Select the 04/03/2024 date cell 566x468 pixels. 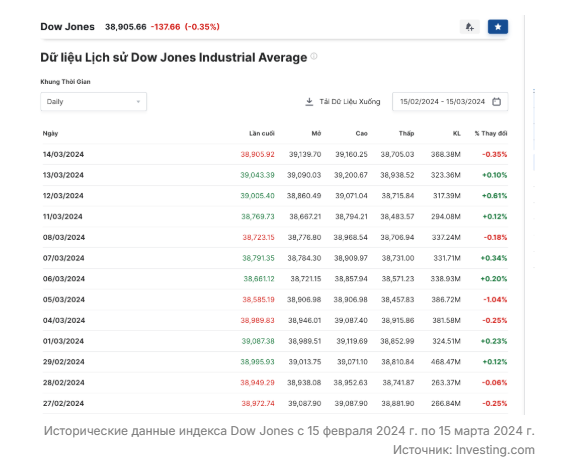(64, 320)
